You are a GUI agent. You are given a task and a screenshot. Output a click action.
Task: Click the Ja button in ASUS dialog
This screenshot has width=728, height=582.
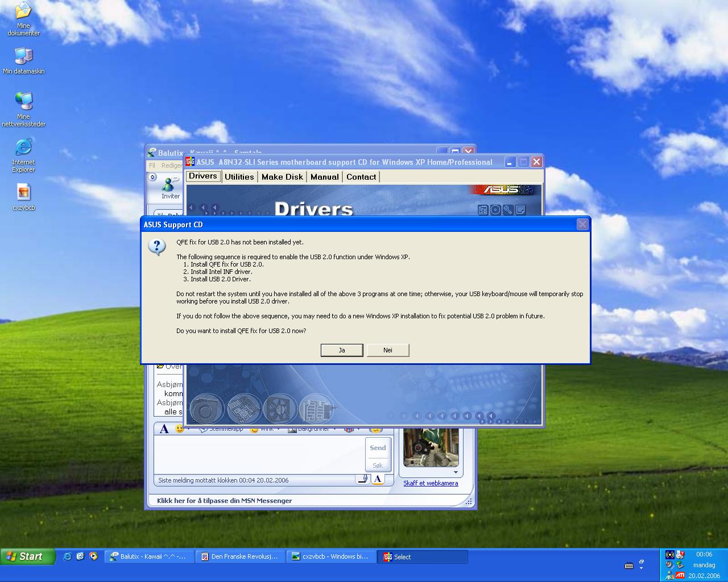tap(342, 350)
